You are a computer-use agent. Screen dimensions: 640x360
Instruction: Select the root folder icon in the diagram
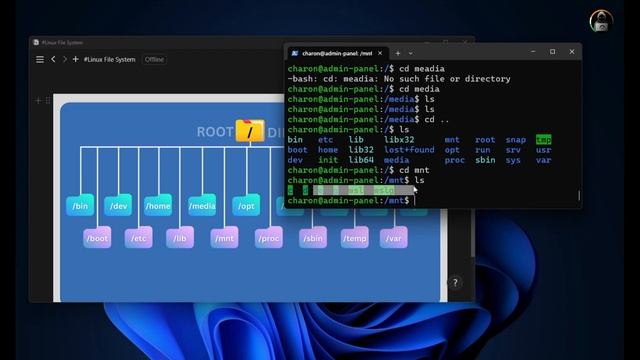point(250,131)
